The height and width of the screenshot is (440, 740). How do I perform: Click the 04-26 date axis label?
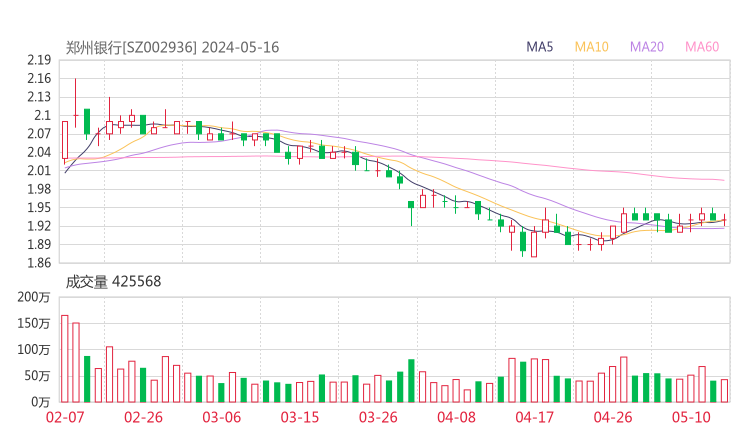click(x=613, y=417)
